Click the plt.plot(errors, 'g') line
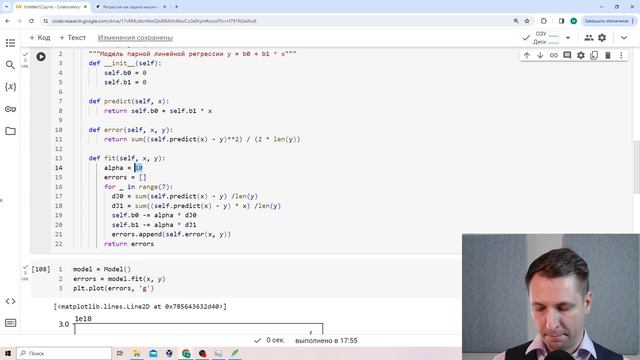Screen dimensions: 640x360 (x=113, y=289)
